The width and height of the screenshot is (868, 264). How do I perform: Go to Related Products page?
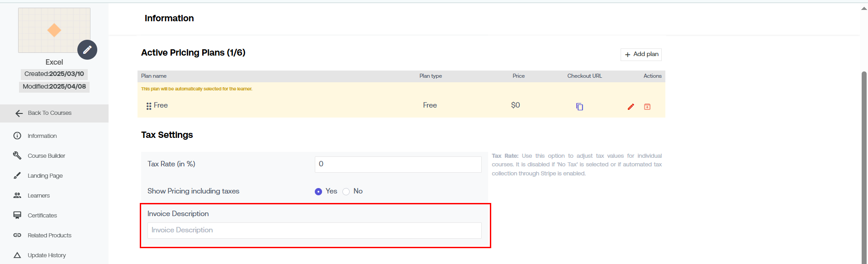point(49,235)
